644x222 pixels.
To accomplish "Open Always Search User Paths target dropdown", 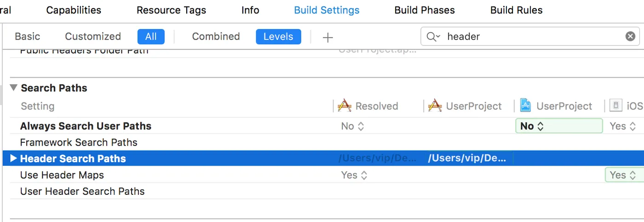I will 558,126.
